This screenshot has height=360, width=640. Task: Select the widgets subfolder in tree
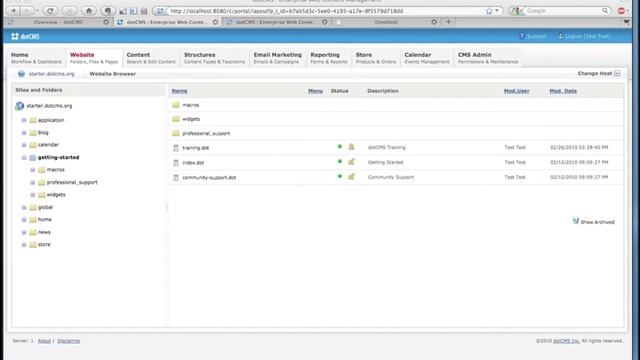pyautogui.click(x=56, y=195)
